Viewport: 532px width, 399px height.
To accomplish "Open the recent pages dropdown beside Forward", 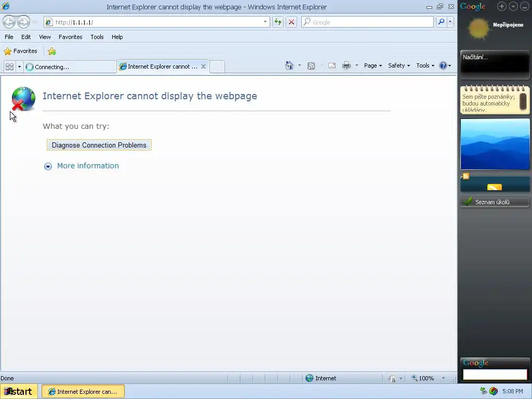I will (x=35, y=22).
